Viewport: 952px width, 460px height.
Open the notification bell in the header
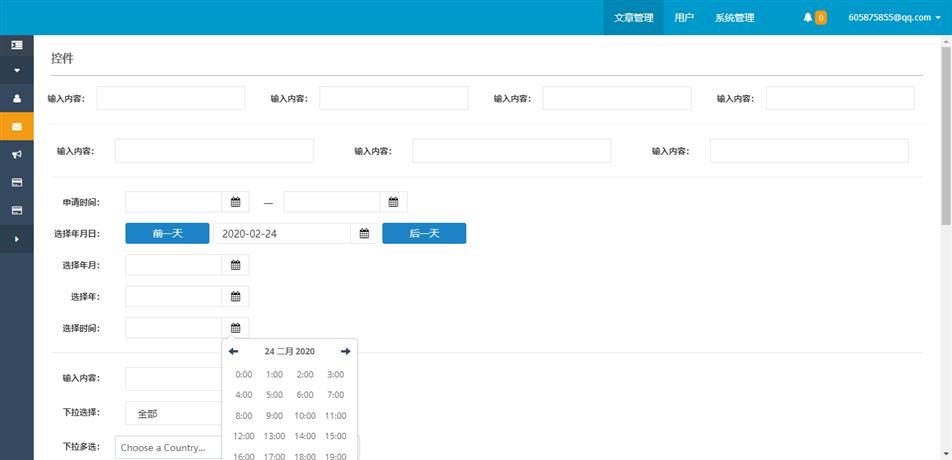point(808,18)
